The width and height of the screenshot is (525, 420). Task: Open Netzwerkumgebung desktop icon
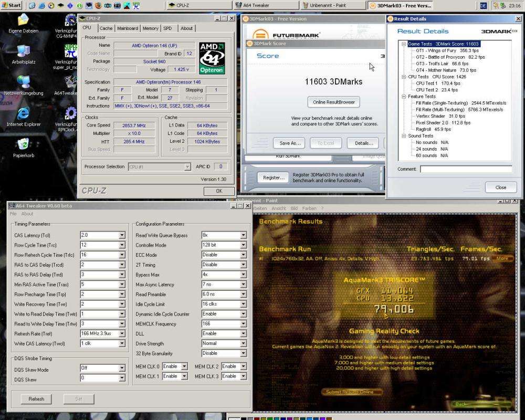[x=24, y=86]
